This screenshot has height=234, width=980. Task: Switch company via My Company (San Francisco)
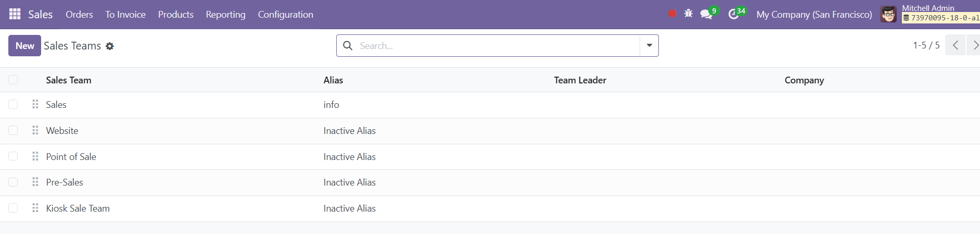(814, 15)
